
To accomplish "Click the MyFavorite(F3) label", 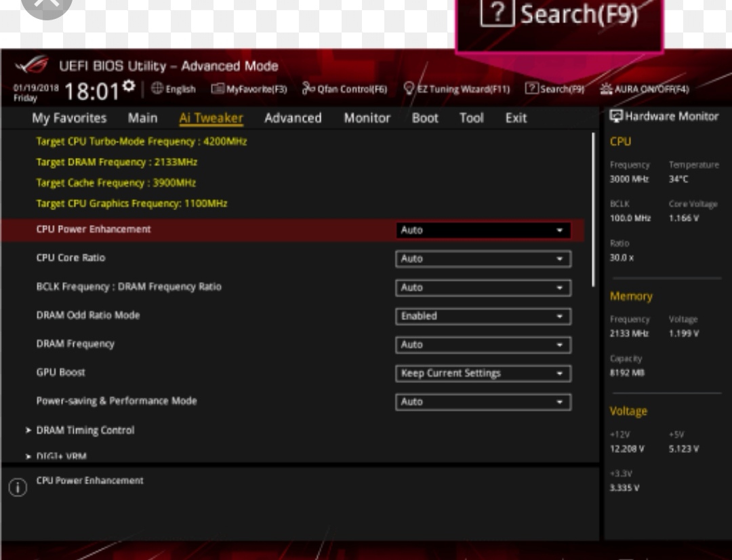I will pos(256,89).
